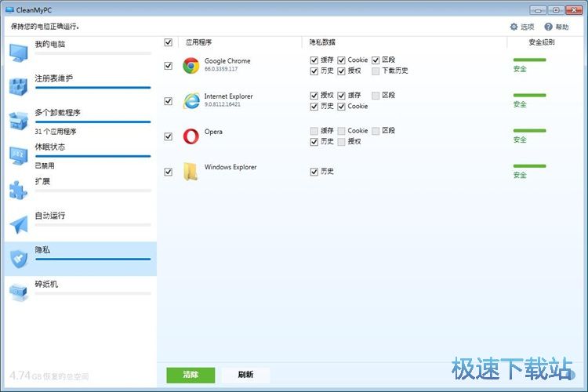This screenshot has width=588, height=392.
Task: Click the Windows Explorer folder icon
Action: click(x=191, y=172)
